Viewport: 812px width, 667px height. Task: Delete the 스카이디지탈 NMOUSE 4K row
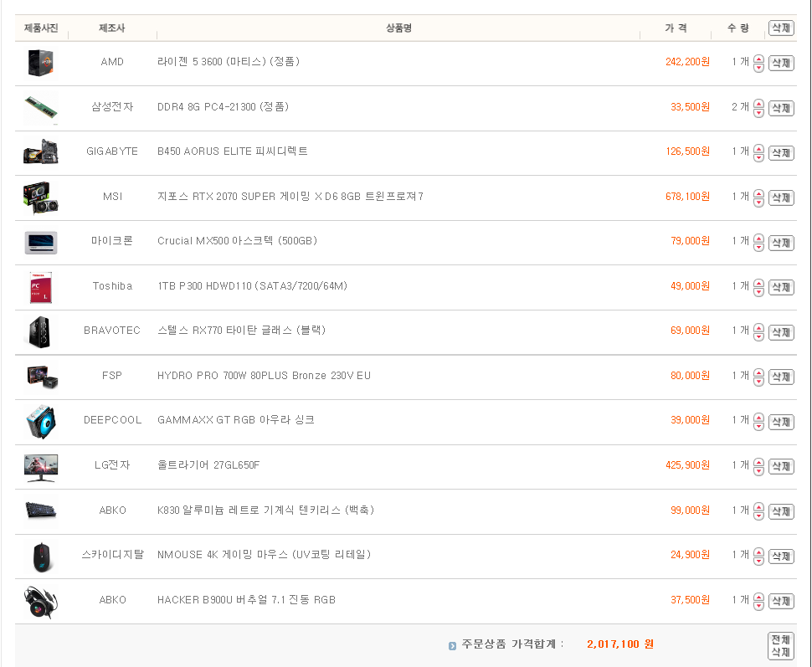(781, 557)
